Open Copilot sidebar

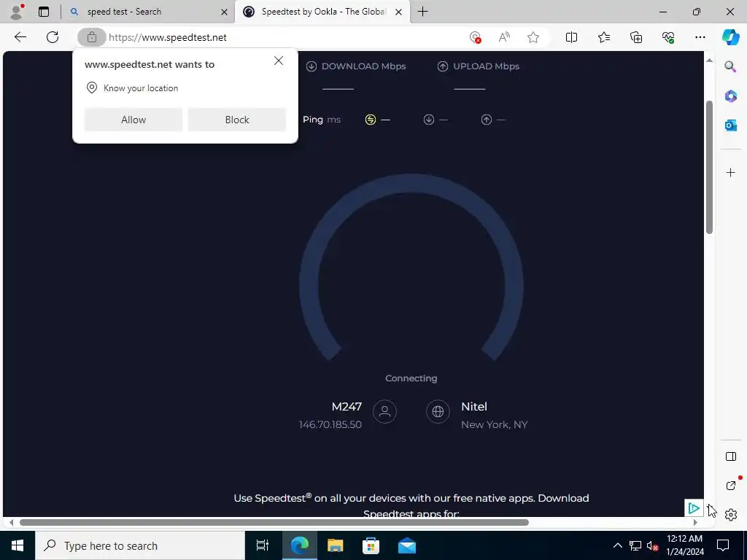(x=730, y=37)
